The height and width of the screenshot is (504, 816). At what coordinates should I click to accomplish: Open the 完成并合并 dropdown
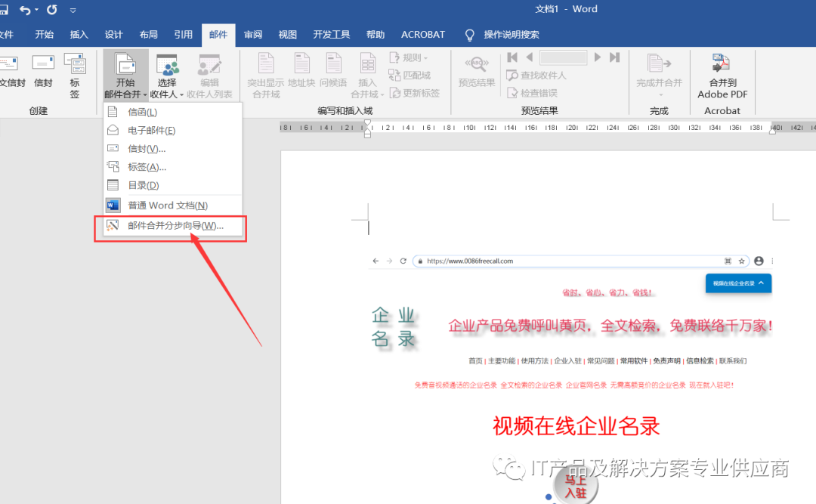pos(659,76)
